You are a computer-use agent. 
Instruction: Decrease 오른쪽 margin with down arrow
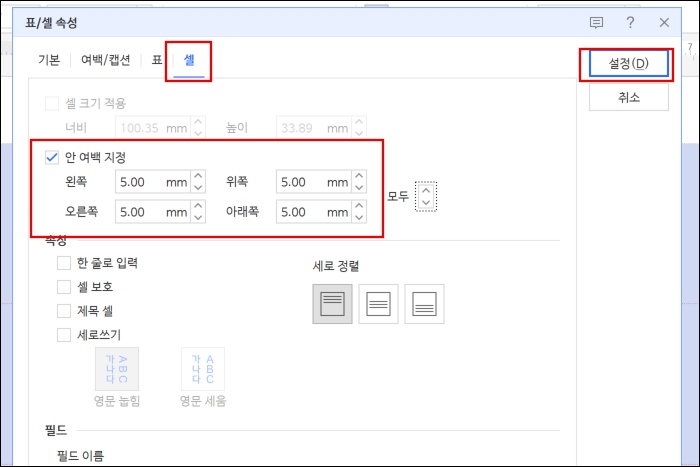[x=198, y=217]
